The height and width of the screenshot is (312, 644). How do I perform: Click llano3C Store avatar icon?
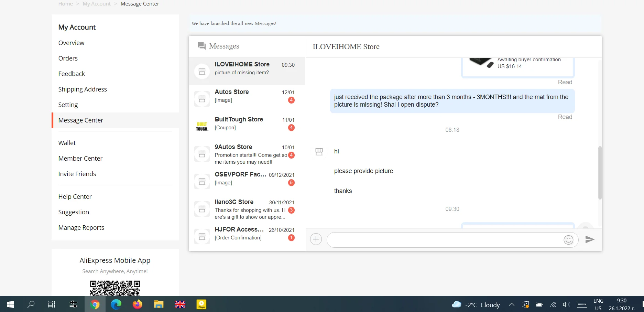tap(202, 209)
